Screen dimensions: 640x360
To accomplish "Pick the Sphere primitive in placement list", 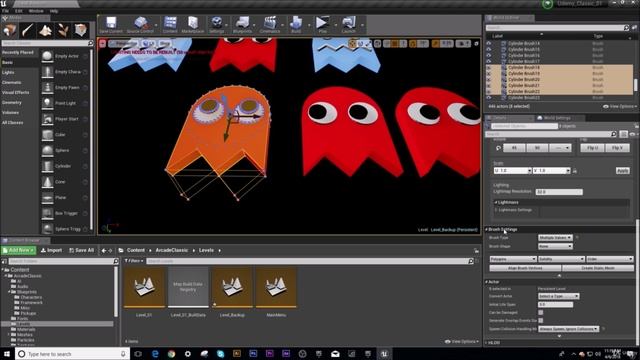I will click(65, 150).
